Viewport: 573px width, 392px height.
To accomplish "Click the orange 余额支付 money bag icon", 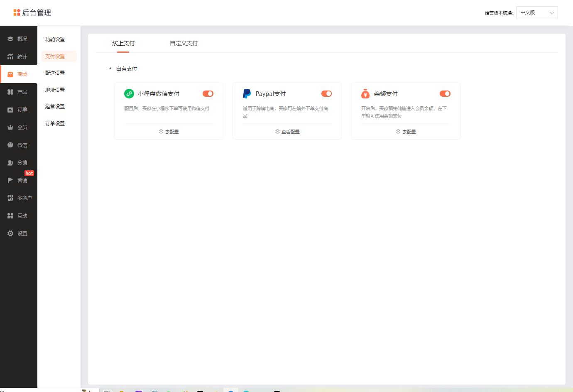I will [365, 94].
